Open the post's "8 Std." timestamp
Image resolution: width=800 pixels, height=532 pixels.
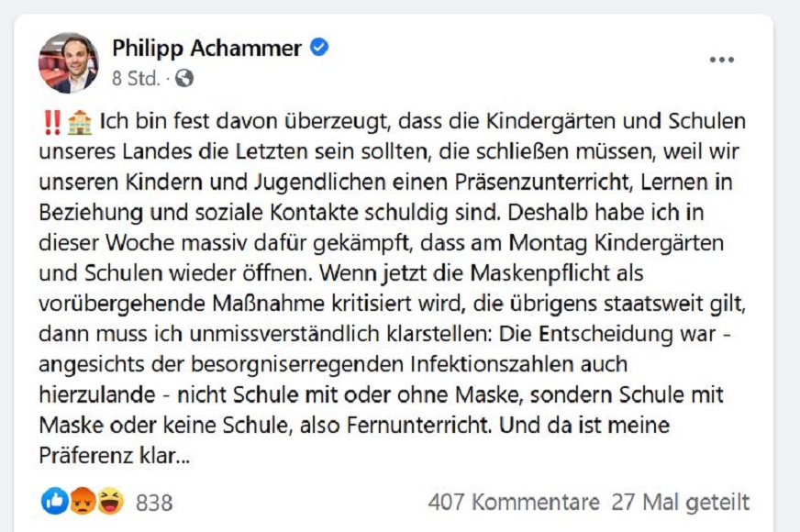[x=136, y=79]
